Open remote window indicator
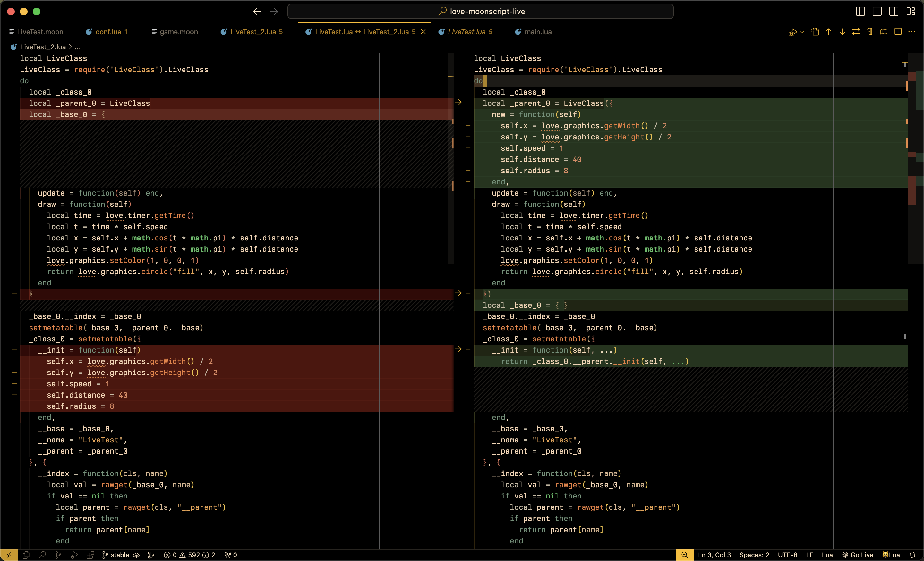924x561 pixels. pyautogui.click(x=9, y=555)
